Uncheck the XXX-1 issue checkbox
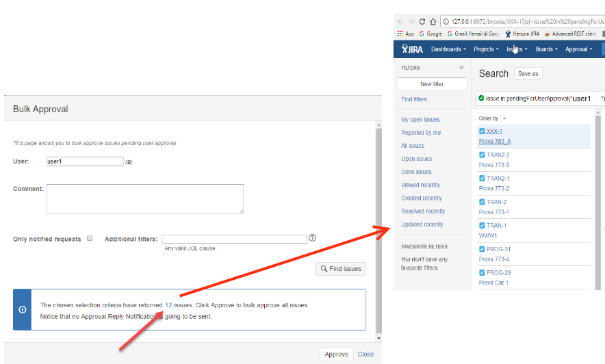This screenshot has width=605, height=364. 482,131
